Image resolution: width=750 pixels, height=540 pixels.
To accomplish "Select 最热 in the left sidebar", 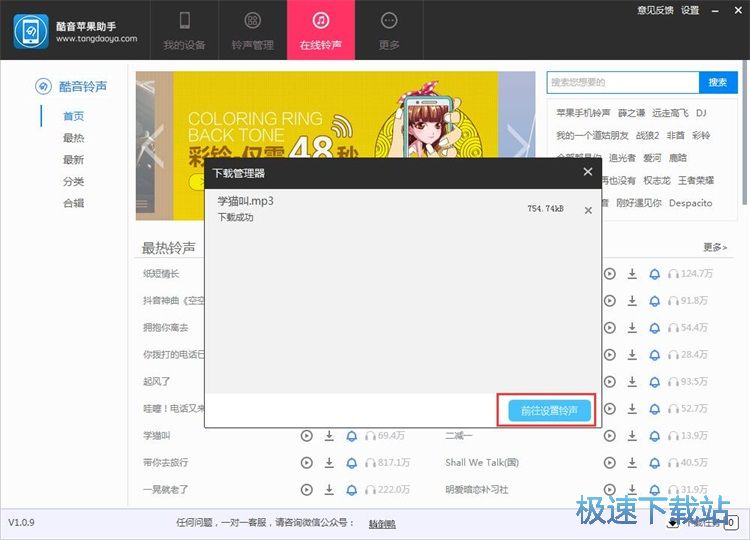I will [73, 138].
